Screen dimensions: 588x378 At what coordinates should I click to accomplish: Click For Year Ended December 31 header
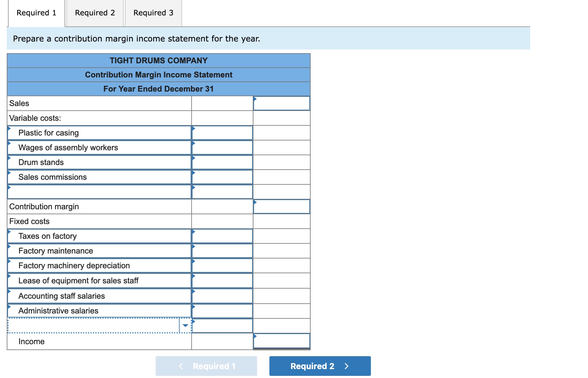pyautogui.click(x=159, y=89)
